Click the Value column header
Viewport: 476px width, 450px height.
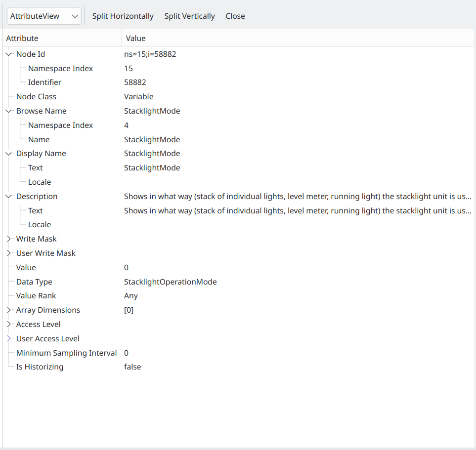click(x=297, y=38)
